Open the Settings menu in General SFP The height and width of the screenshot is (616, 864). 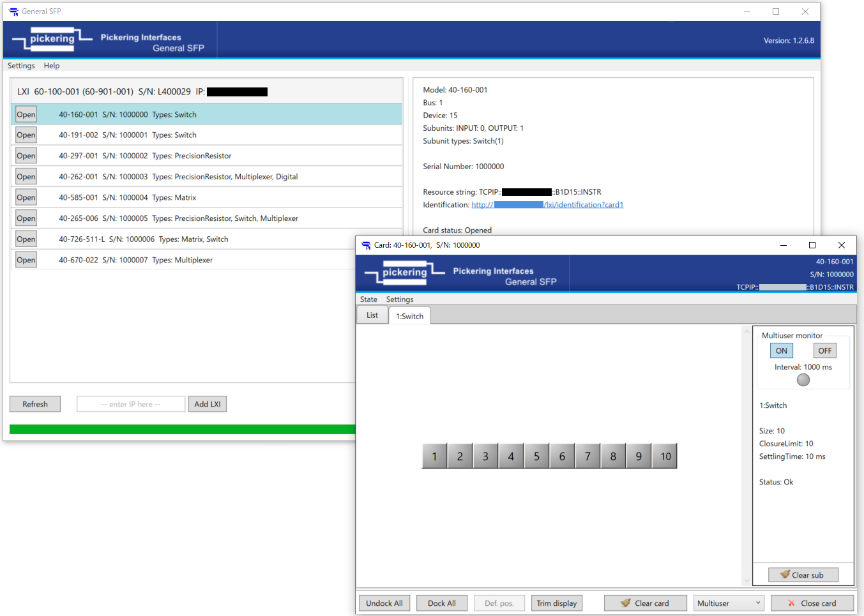point(21,66)
